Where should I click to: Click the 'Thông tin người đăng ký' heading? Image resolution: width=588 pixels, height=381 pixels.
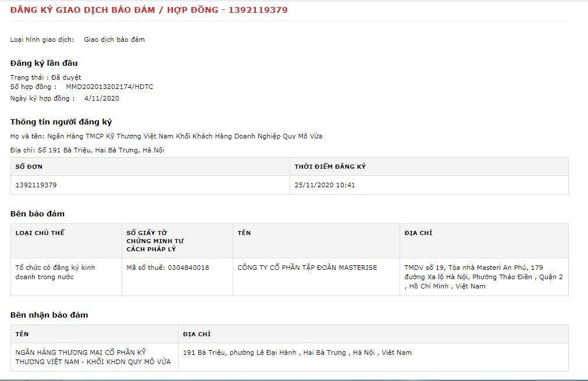pos(61,122)
